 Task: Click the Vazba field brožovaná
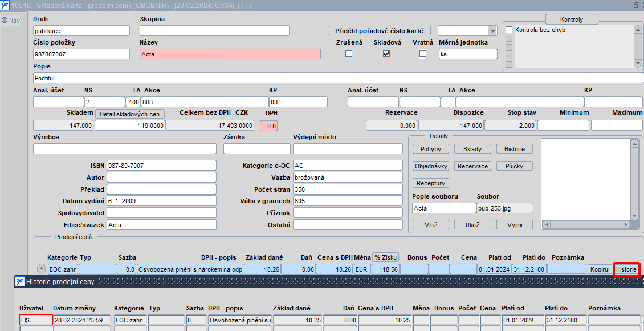pos(348,177)
